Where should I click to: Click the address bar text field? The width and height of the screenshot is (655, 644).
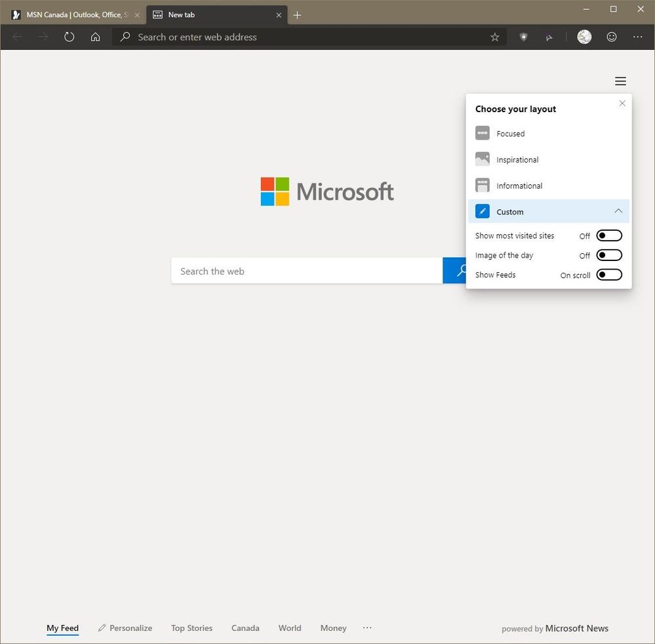point(309,37)
